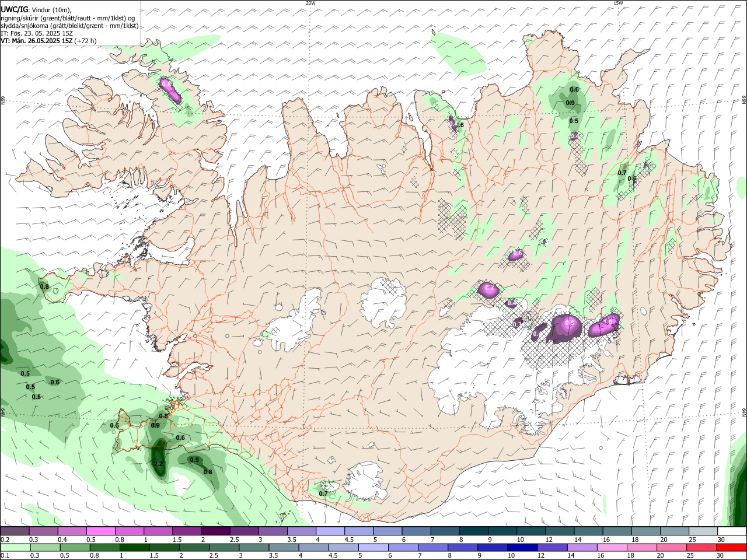
Task: Click the '0.6' value offshore west of Iceland
Action: (55, 382)
